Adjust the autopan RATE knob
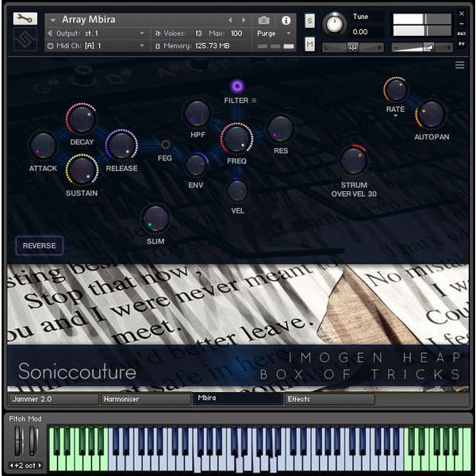 pos(395,90)
